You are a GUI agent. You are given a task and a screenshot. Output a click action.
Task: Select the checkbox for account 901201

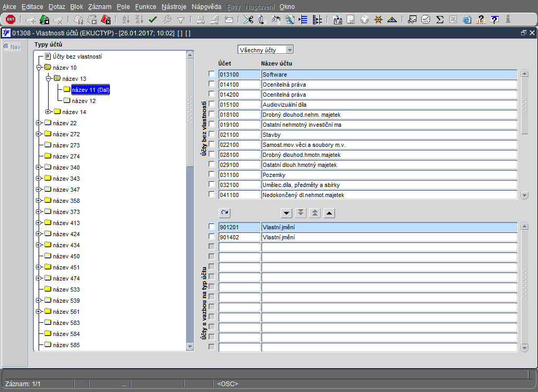click(212, 227)
